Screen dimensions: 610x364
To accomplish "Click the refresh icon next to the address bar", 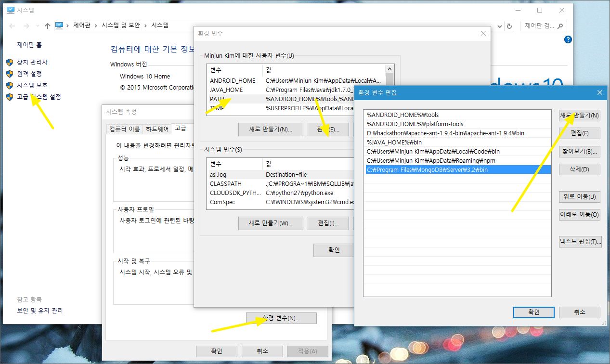I will coord(510,26).
